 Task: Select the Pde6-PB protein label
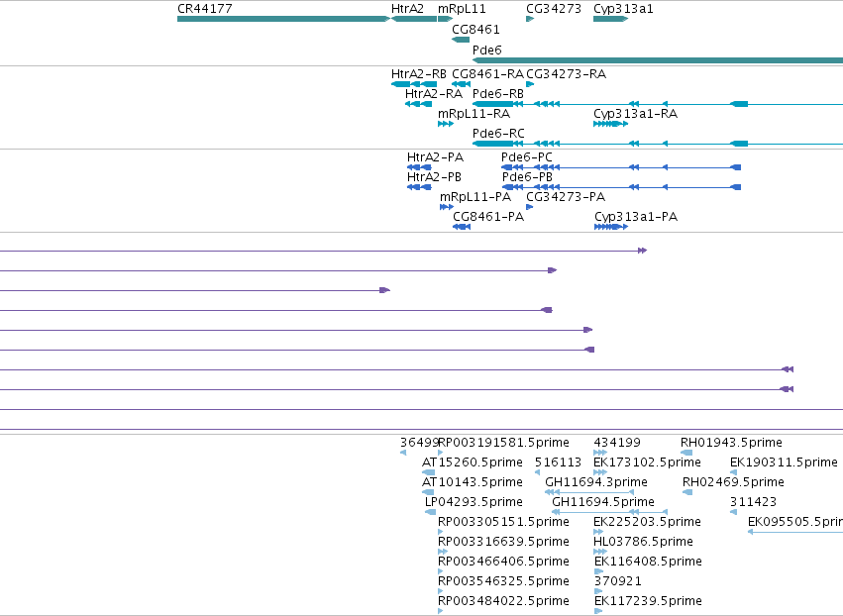527,177
